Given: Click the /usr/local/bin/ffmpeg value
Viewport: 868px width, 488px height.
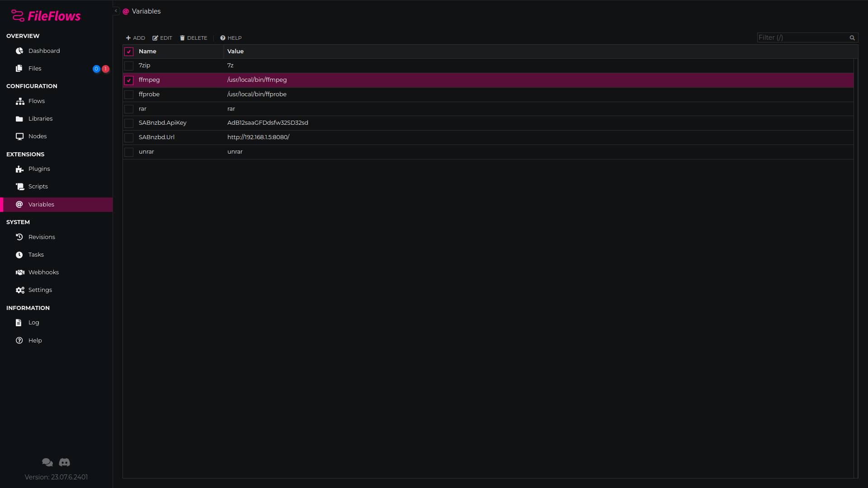Looking at the screenshot, I should (257, 80).
